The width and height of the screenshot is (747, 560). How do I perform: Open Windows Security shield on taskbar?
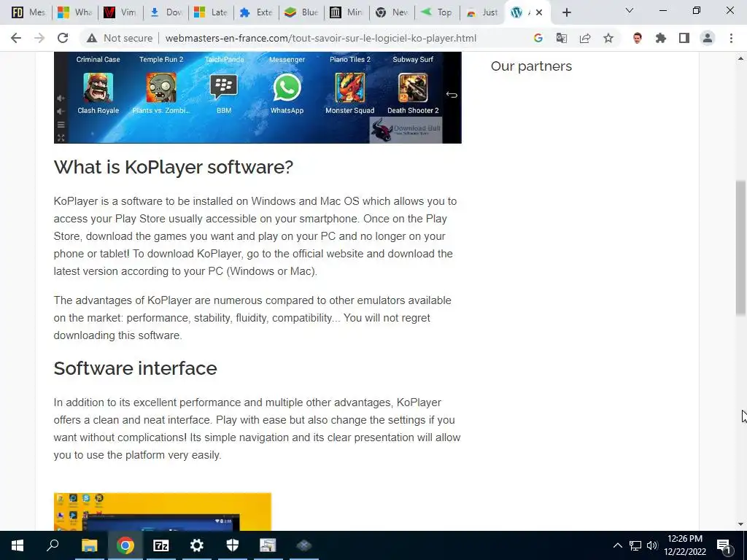coord(233,545)
